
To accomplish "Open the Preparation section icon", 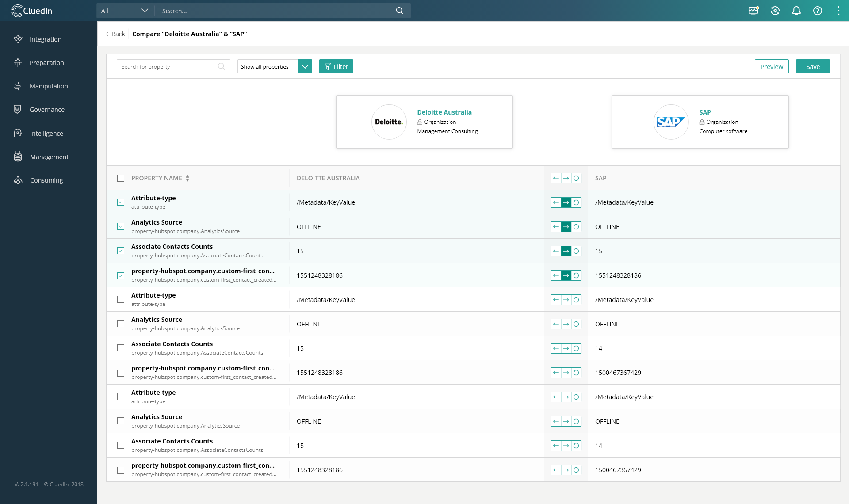I will pos(18,62).
